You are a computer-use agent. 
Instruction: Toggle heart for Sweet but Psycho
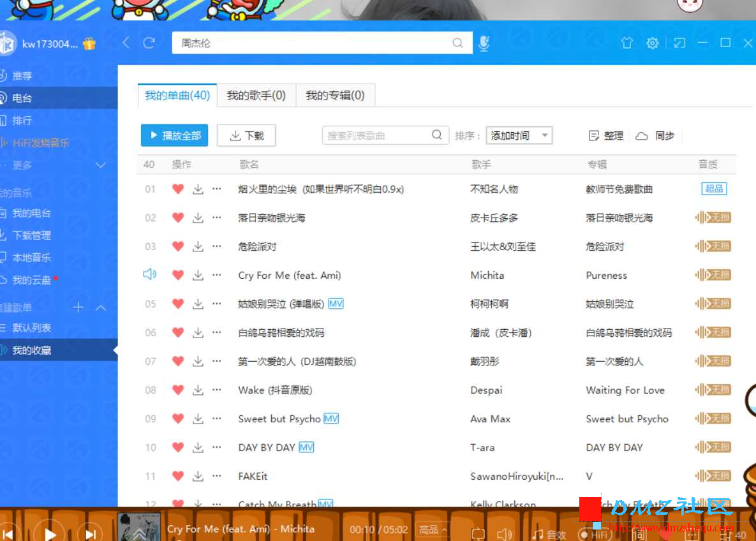click(178, 418)
